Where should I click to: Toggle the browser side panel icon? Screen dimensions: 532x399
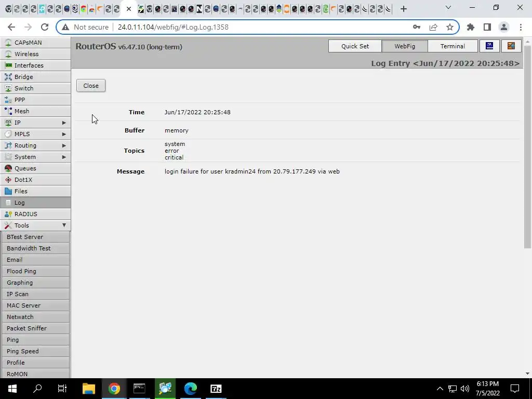point(487,27)
